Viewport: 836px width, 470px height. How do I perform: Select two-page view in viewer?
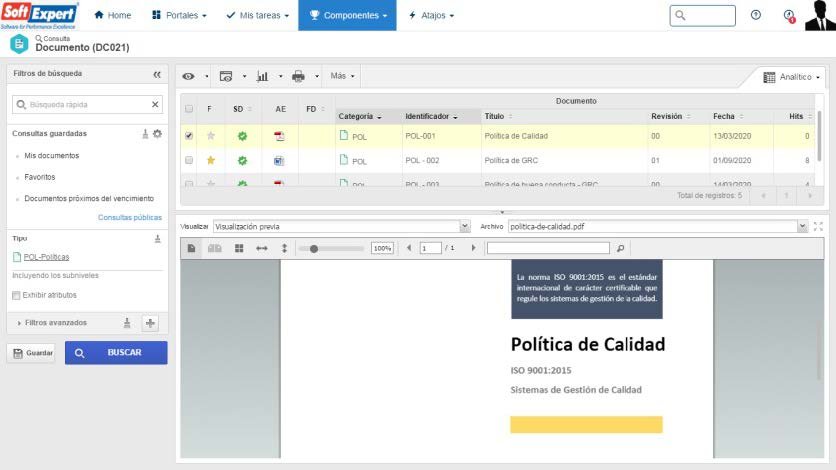(x=214, y=248)
